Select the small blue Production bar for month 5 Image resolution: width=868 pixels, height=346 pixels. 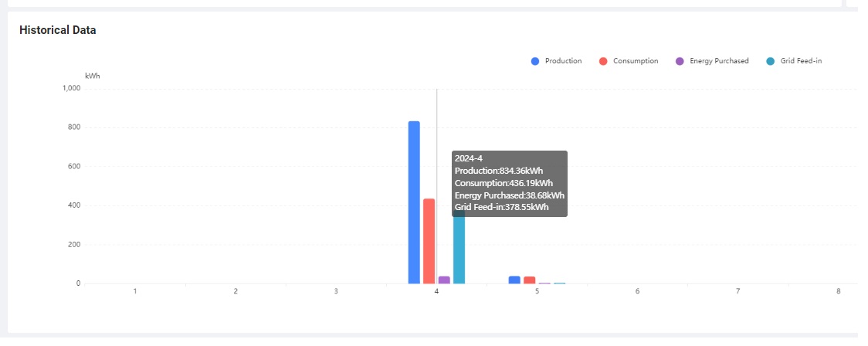pos(514,280)
